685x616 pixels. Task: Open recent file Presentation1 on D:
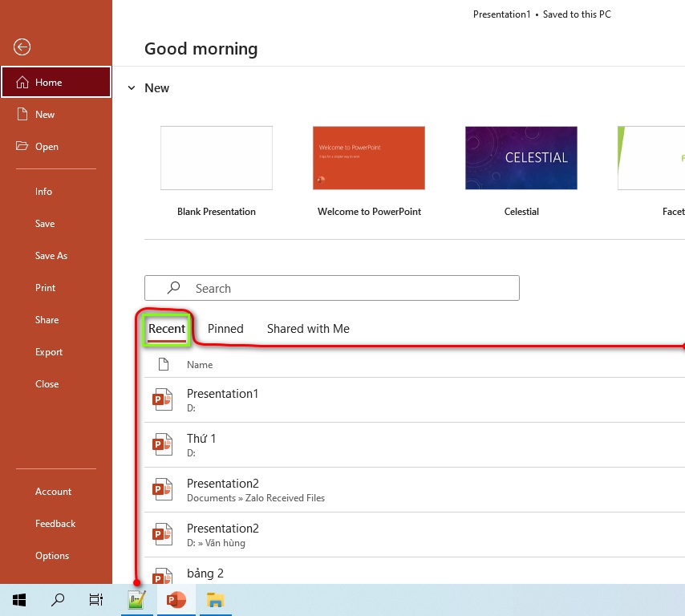point(415,400)
